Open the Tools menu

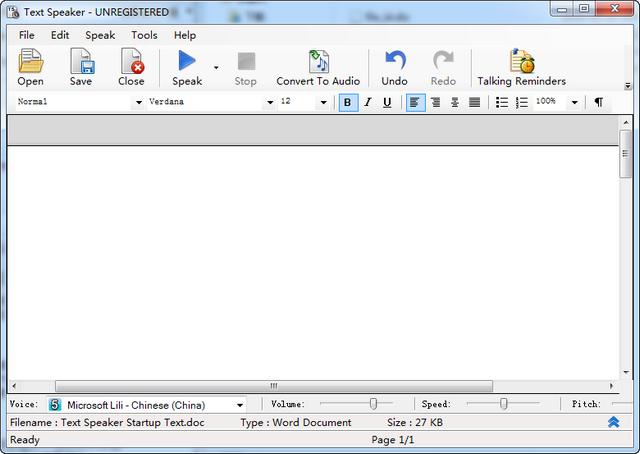144,35
